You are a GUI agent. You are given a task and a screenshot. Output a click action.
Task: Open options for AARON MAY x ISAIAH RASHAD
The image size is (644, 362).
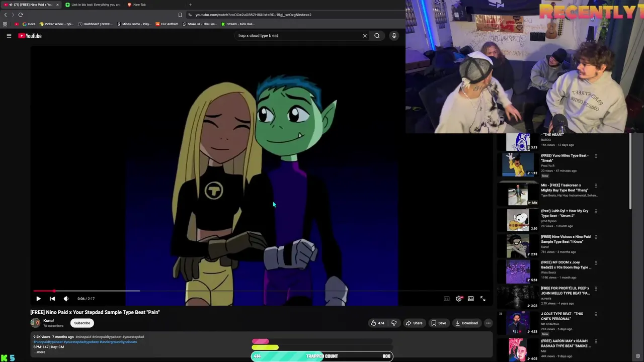596,341
